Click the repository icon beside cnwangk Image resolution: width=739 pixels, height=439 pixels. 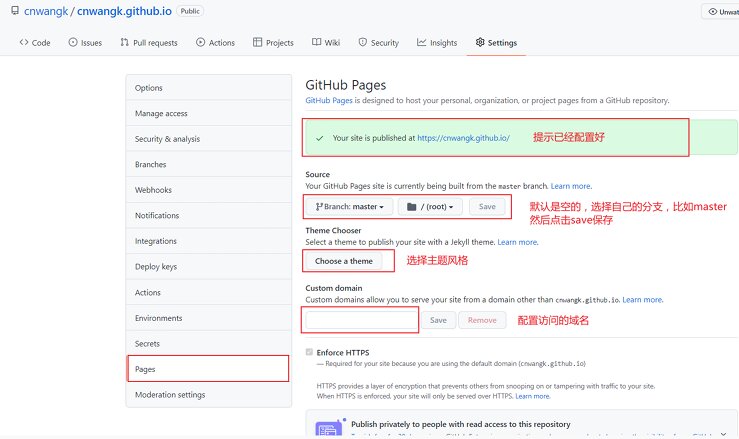click(x=15, y=10)
